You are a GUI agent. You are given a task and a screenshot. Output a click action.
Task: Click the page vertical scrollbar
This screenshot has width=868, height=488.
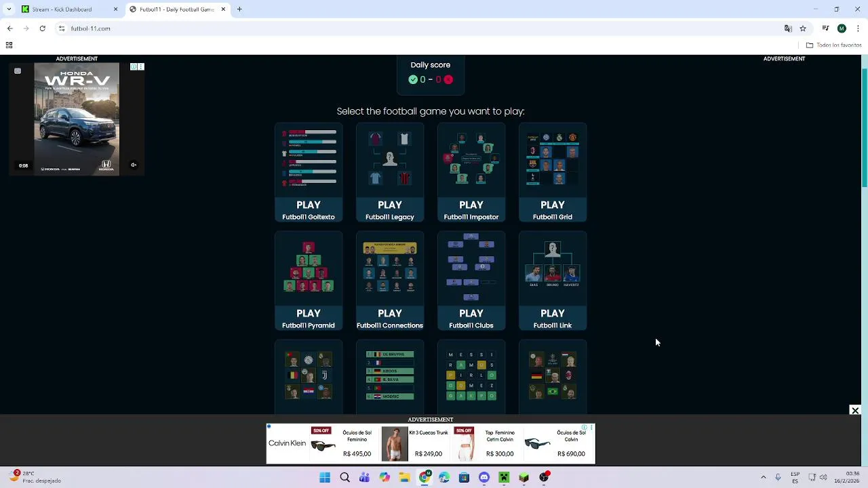click(x=864, y=129)
